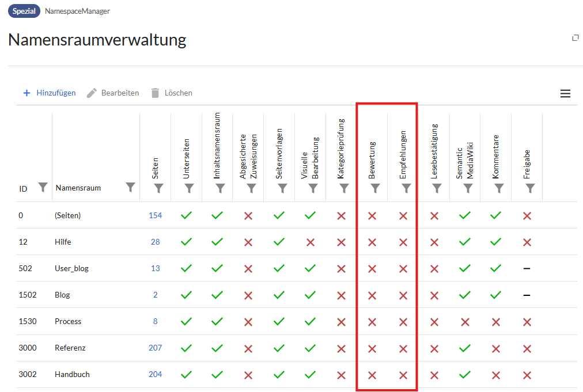The image size is (583, 392).
Task: Select the Handbuch namespace row
Action: [x=72, y=374]
